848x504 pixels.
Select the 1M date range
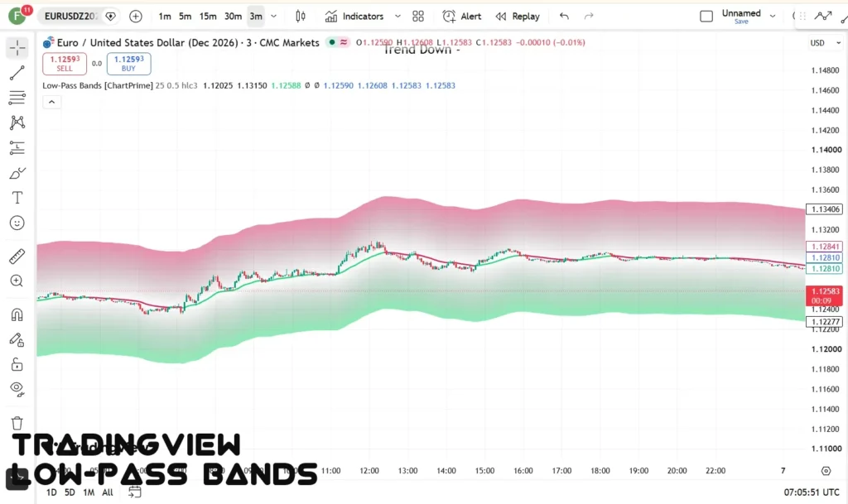[89, 492]
